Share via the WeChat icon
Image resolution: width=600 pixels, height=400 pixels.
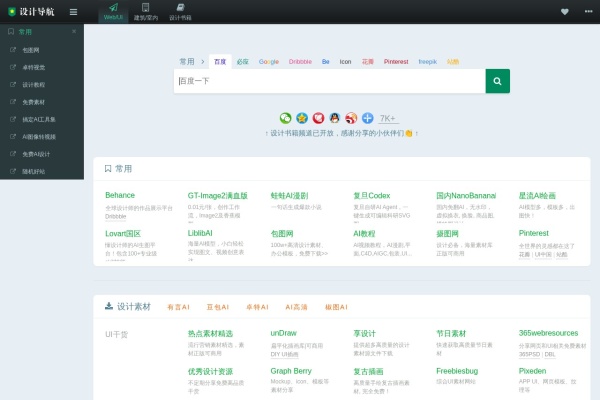[x=285, y=118]
